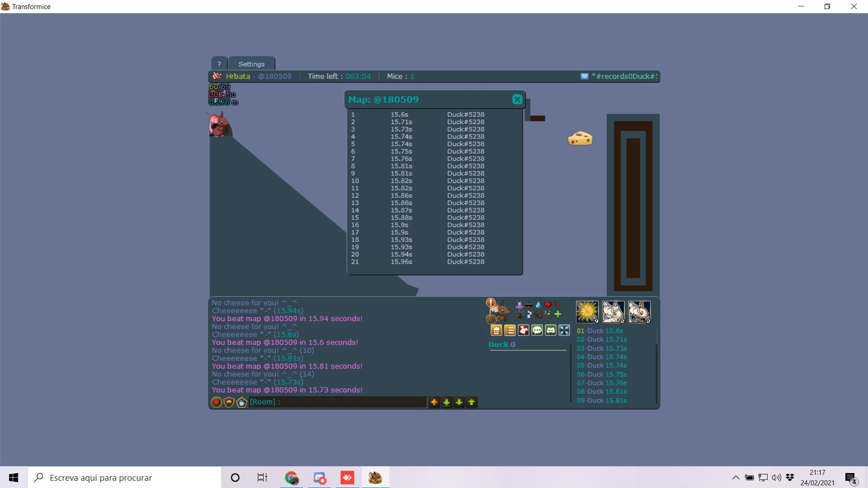Viewport: 868px width, 488px height.
Task: Click the cheese on the map
Action: point(580,138)
